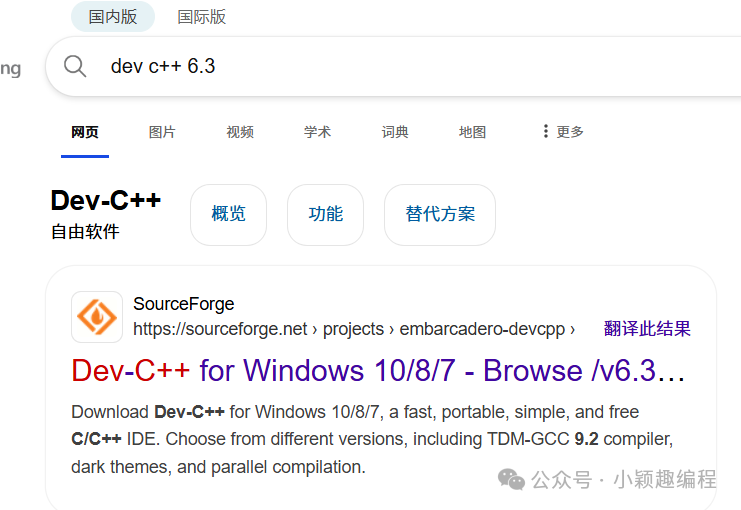741x510 pixels.
Task: Open Dev-C++ for Windows 10/8/7 result
Action: point(378,370)
